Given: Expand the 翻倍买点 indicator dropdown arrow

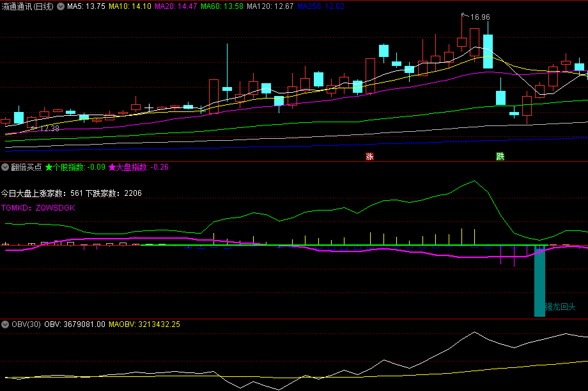Looking at the screenshot, I should (5, 167).
